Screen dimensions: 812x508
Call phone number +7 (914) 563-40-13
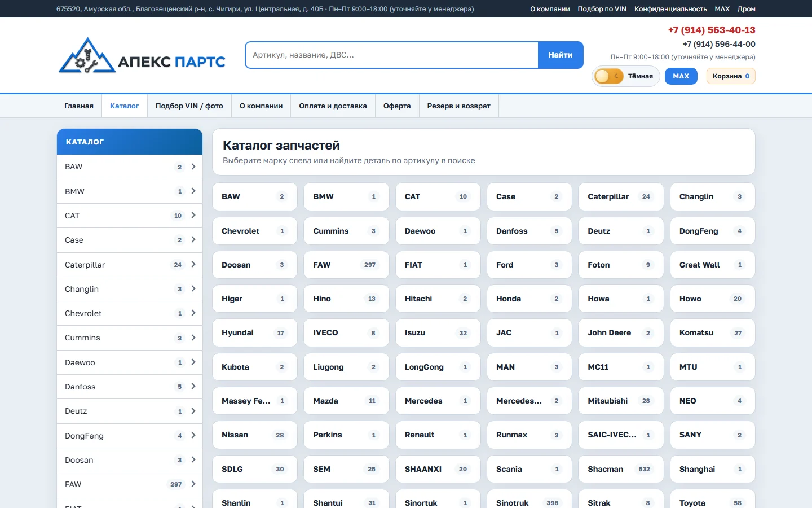[x=712, y=30]
